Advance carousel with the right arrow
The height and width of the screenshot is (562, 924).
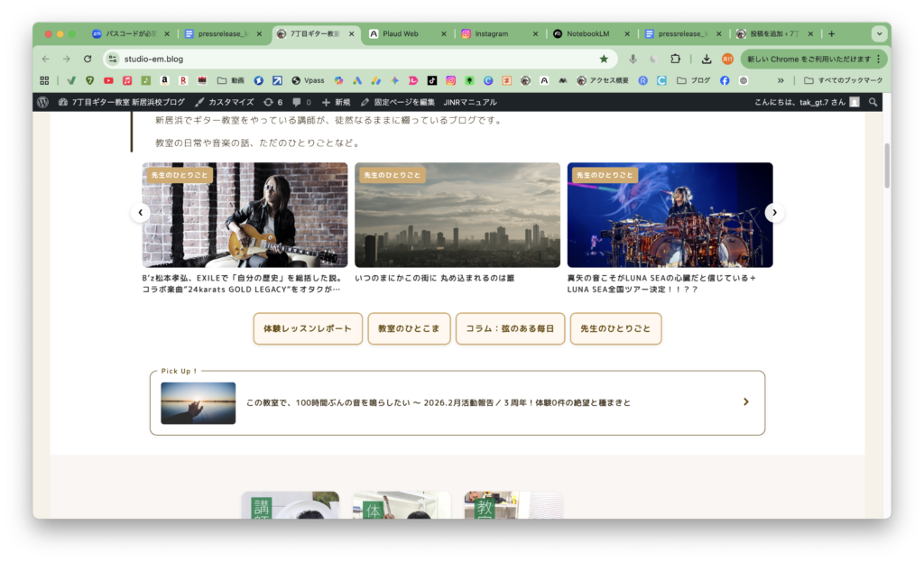tap(774, 213)
